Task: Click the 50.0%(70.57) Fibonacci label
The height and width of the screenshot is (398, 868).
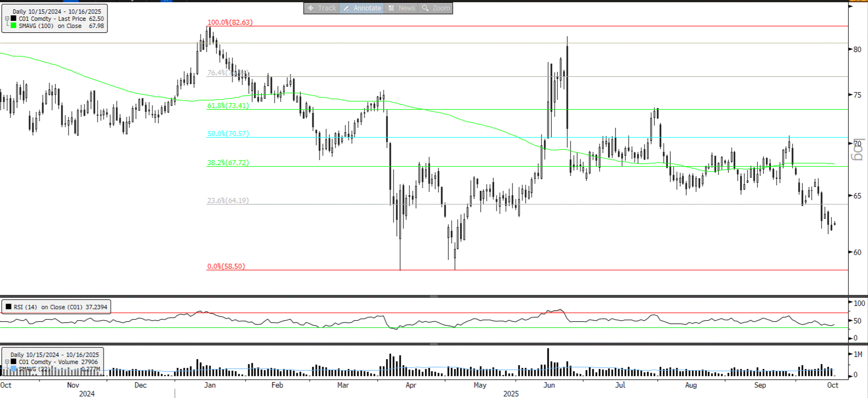Action: [x=227, y=134]
